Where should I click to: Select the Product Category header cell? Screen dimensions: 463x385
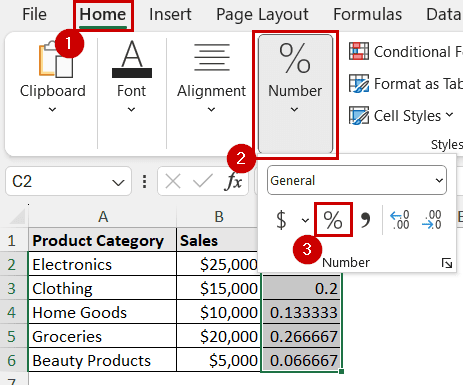click(x=103, y=240)
